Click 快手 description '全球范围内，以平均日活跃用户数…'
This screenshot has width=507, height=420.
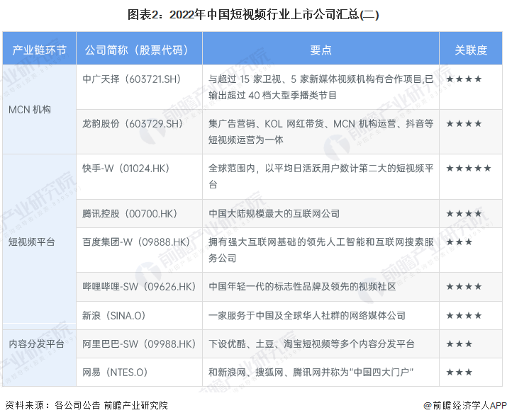[321, 176]
